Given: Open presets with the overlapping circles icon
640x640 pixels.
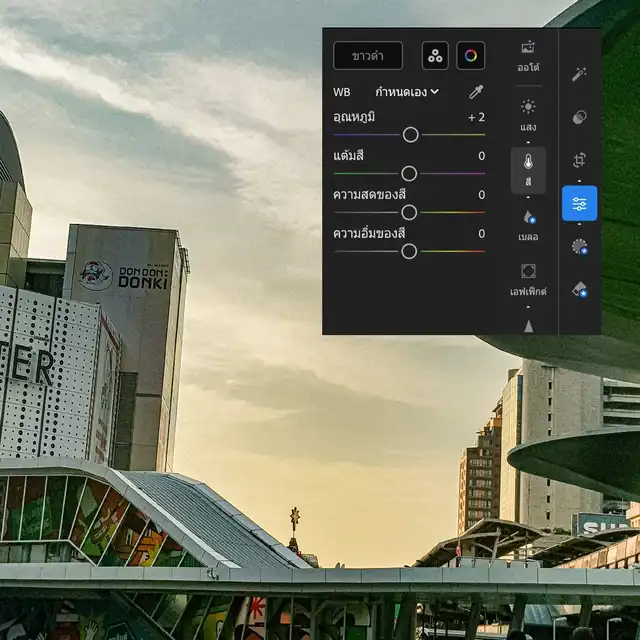Looking at the screenshot, I should (x=579, y=117).
